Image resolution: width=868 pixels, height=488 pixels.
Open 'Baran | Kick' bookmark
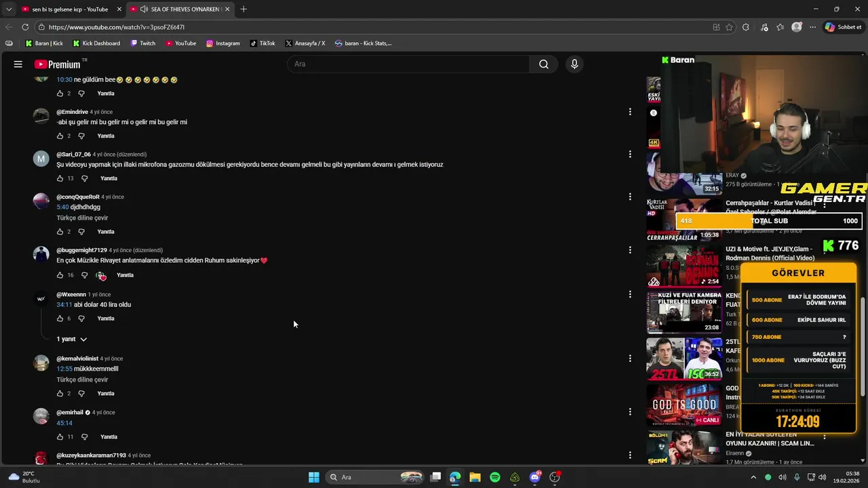point(44,43)
